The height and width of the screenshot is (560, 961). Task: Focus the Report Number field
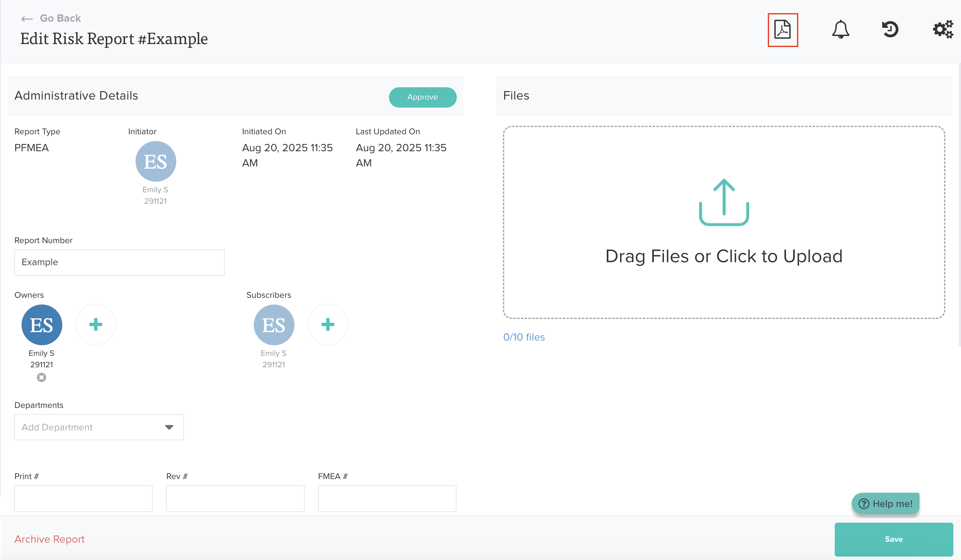click(119, 262)
